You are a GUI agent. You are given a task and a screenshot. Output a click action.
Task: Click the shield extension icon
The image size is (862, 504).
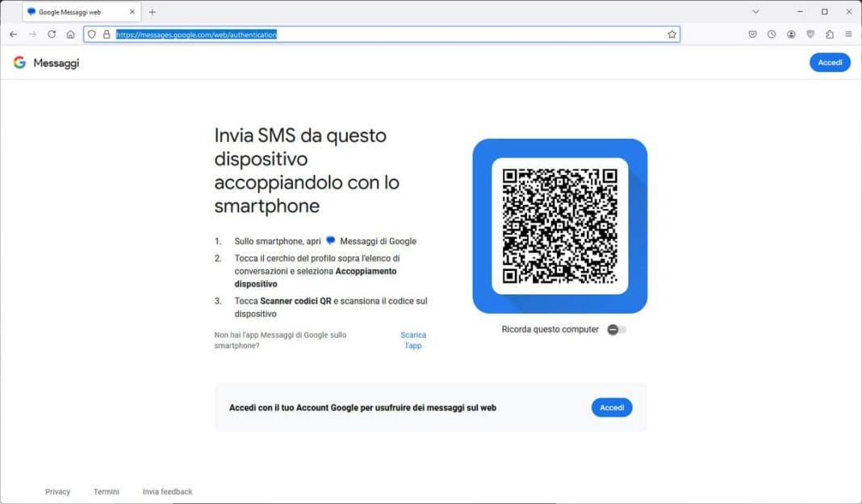[x=810, y=34]
